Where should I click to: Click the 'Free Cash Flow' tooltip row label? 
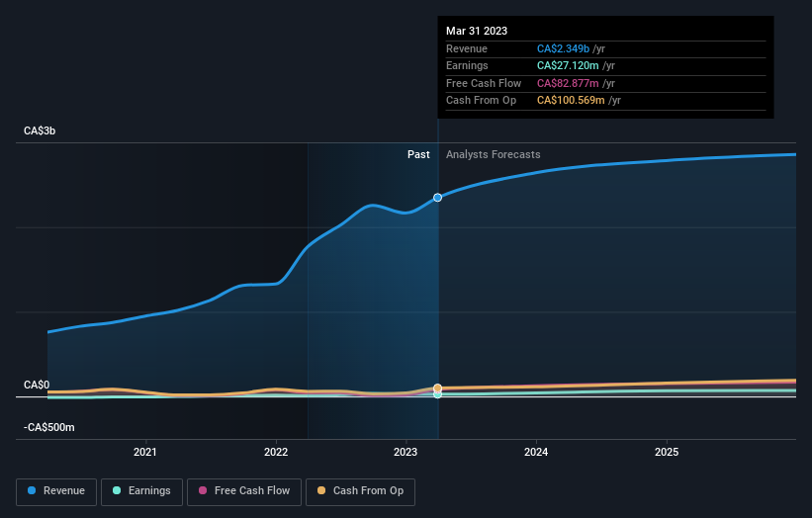coord(484,83)
